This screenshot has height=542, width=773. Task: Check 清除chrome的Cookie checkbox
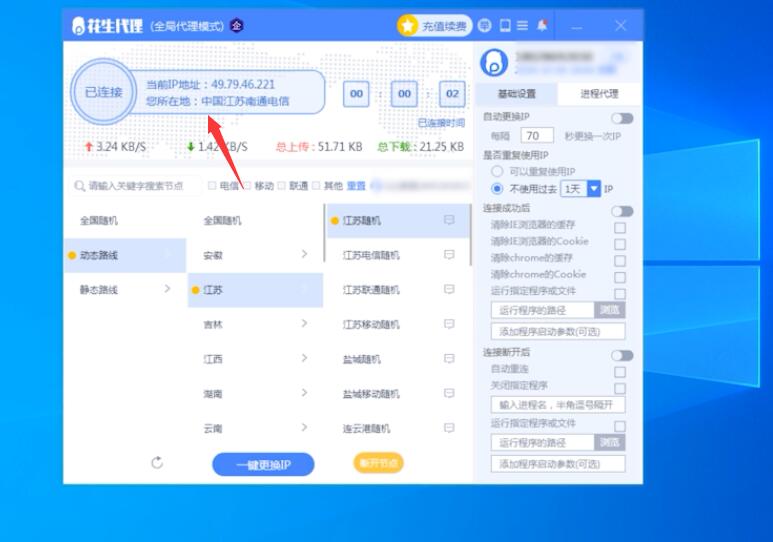coord(620,277)
